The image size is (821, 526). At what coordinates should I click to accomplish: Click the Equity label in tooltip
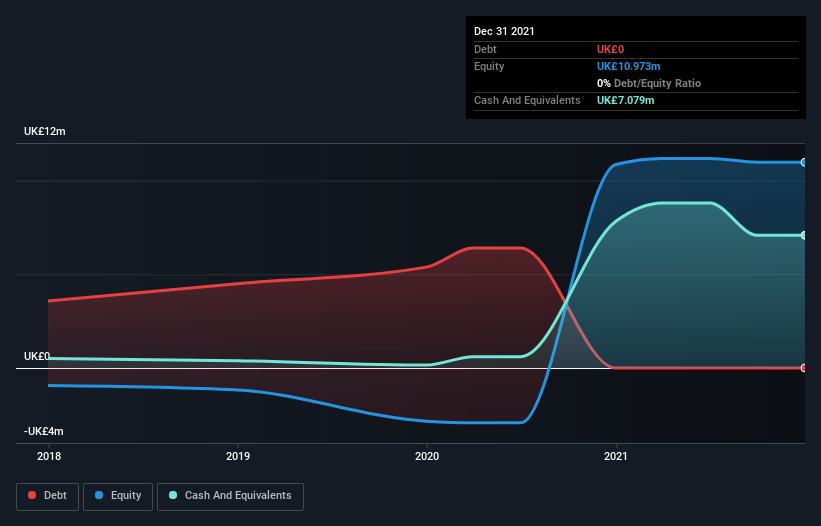(489, 66)
